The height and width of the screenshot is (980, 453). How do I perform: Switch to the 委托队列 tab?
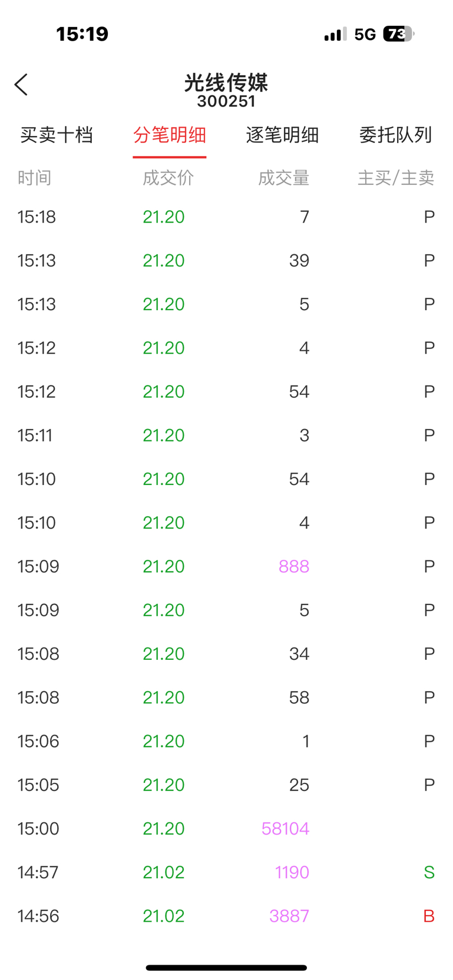[396, 135]
